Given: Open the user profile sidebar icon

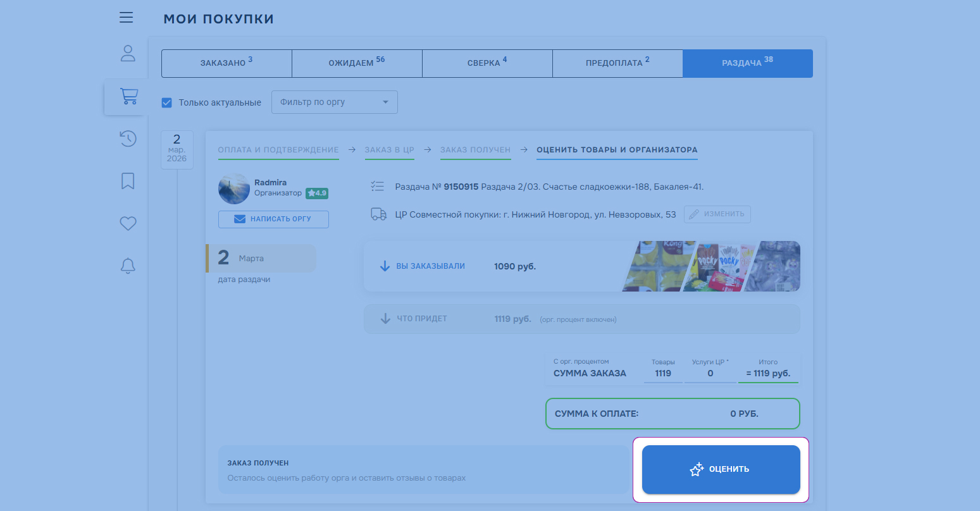Looking at the screenshot, I should [128, 53].
